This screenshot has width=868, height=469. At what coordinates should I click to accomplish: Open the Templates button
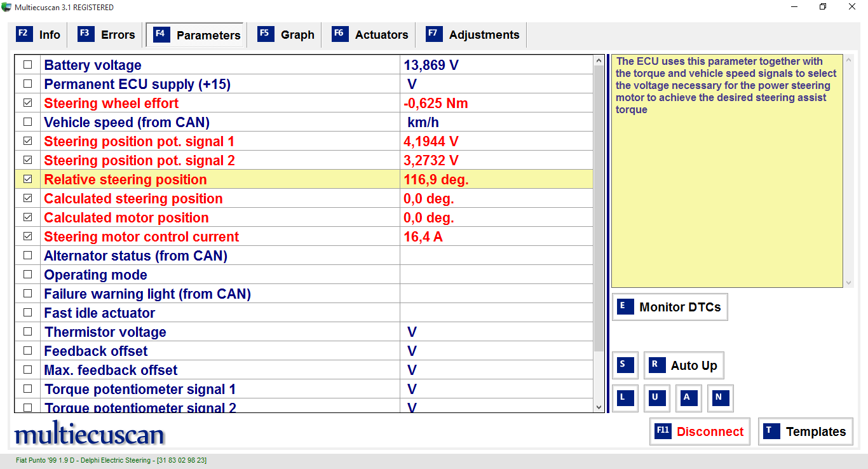click(805, 432)
